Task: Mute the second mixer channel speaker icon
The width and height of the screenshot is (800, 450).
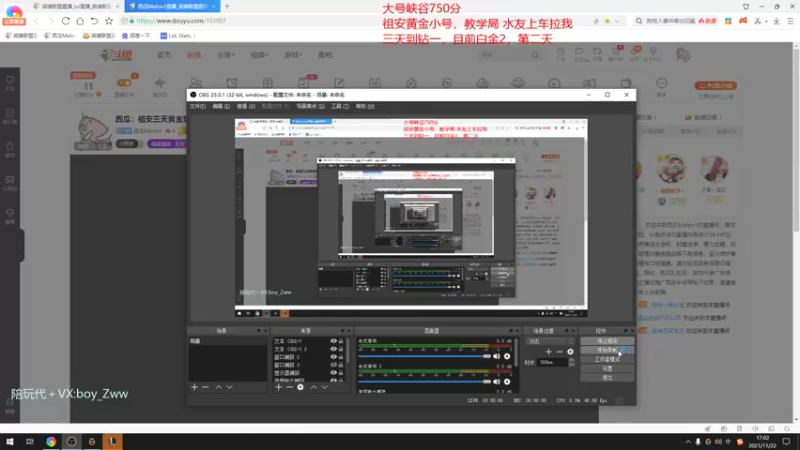Action: pyautogui.click(x=496, y=381)
